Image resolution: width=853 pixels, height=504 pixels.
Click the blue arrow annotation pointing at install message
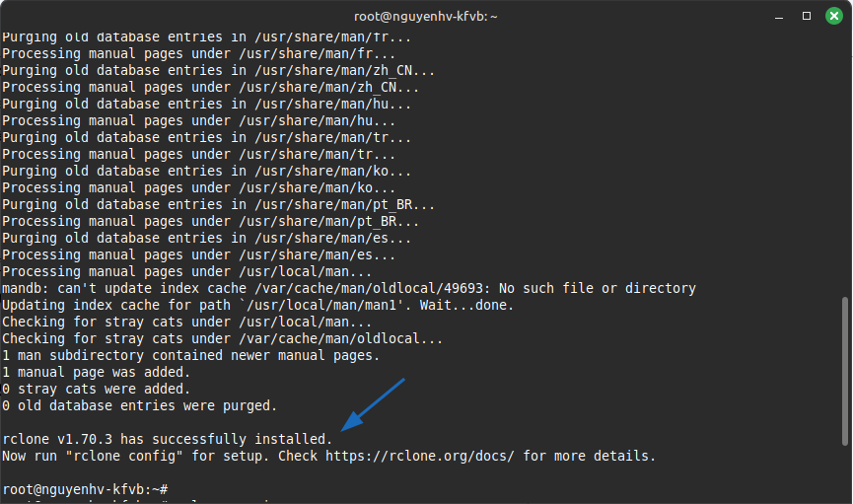coord(372,402)
